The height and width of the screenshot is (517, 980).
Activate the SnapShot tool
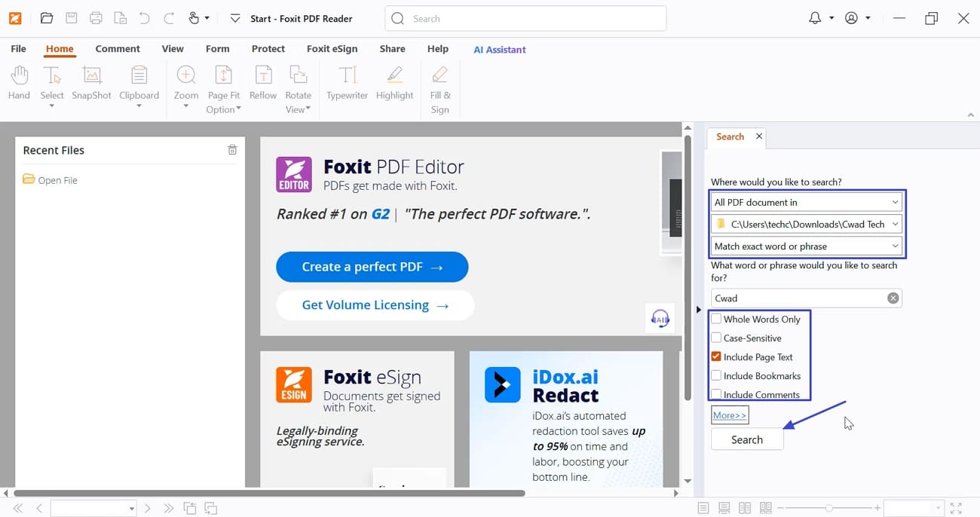(x=91, y=84)
